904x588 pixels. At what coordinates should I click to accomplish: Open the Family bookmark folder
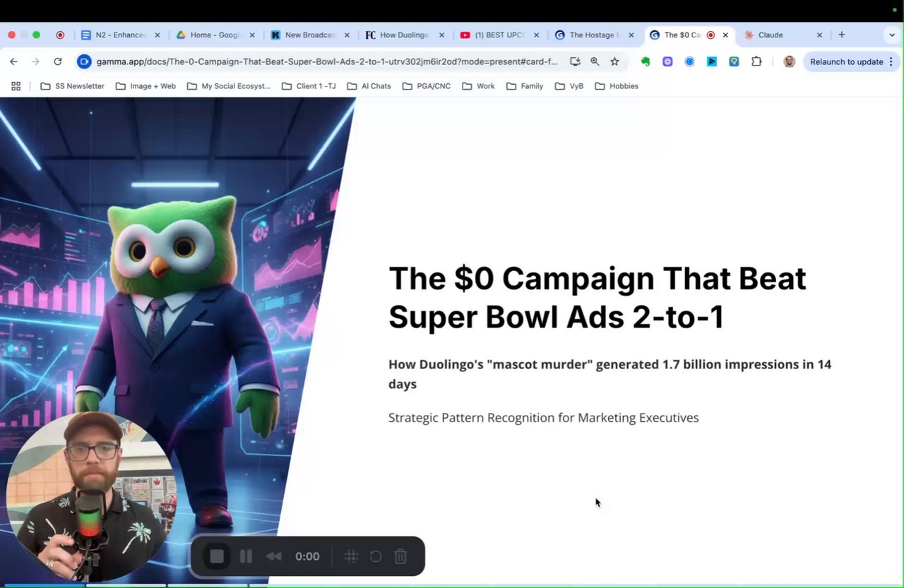pyautogui.click(x=524, y=86)
